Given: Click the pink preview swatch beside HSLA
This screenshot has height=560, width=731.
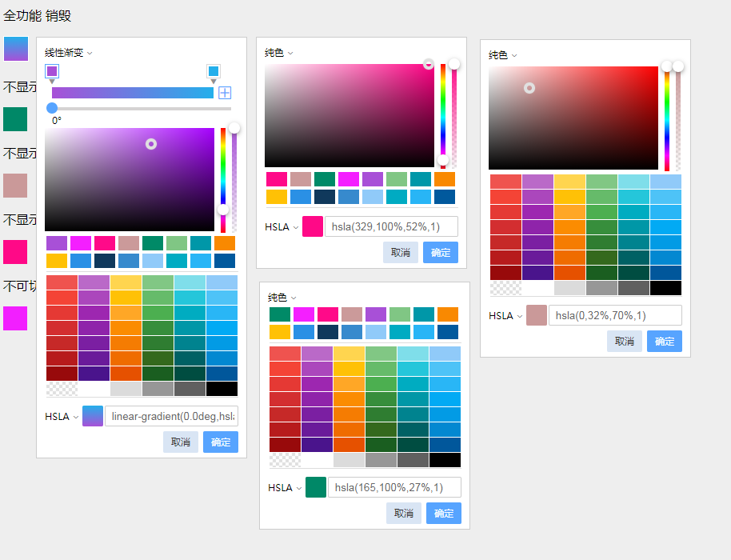Looking at the screenshot, I should coord(313,226).
